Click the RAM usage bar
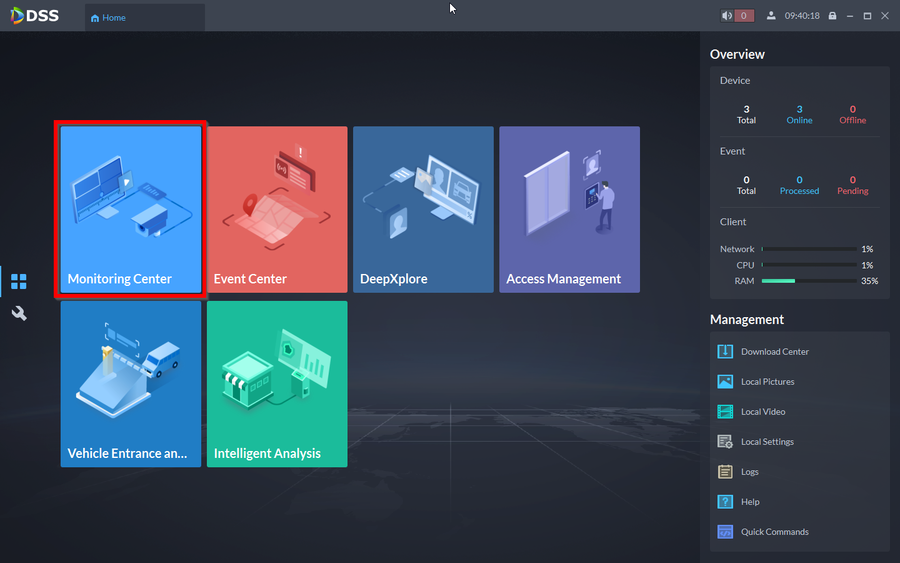Viewport: 900px width, 563px height. coord(808,281)
